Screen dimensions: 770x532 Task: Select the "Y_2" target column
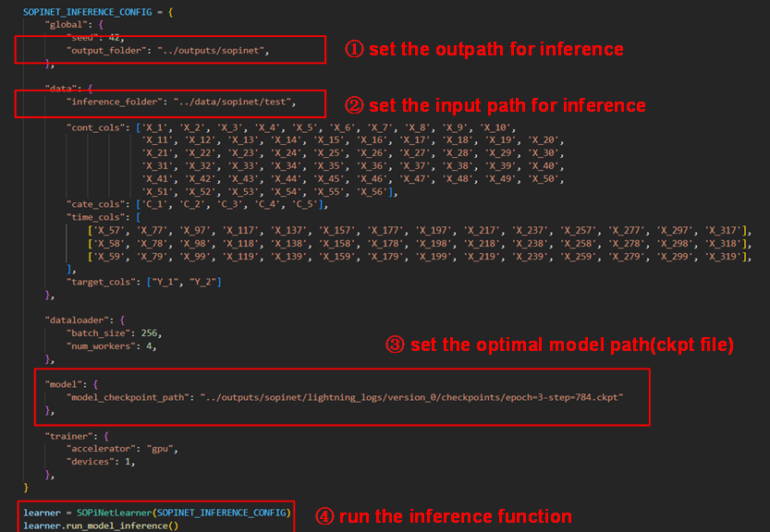203,282
